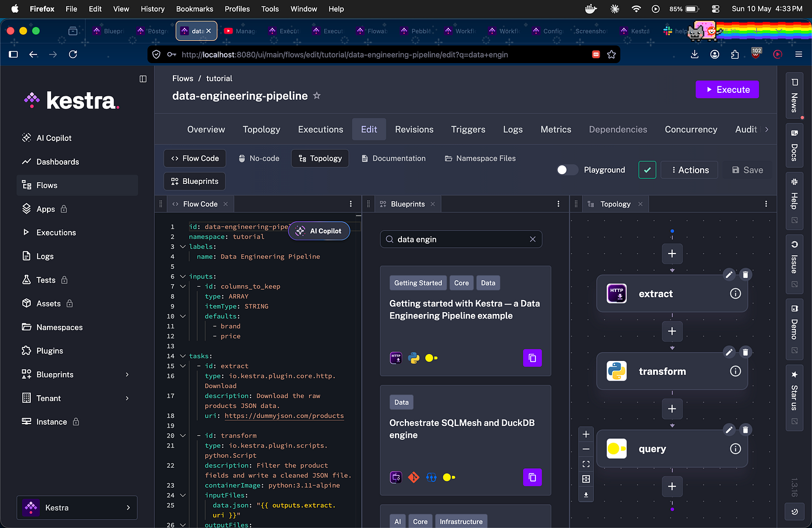Screen dimensions: 812x528
Task: Zoom in on the topology canvas
Action: (x=586, y=434)
